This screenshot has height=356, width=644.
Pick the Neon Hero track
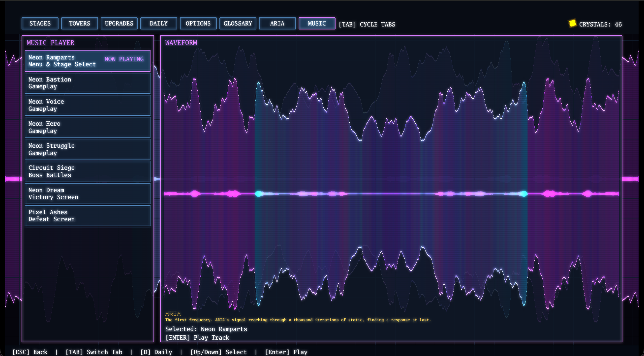pyautogui.click(x=88, y=127)
